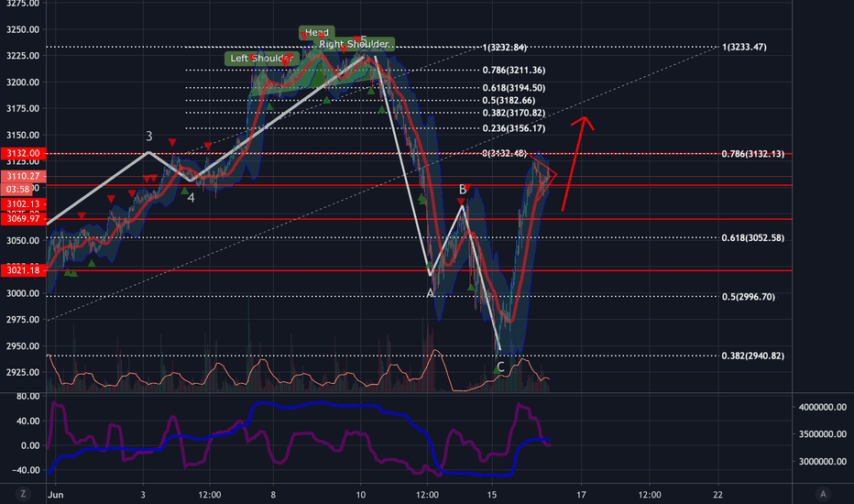Select the Head pattern label
854x504 pixels.
pos(316,33)
